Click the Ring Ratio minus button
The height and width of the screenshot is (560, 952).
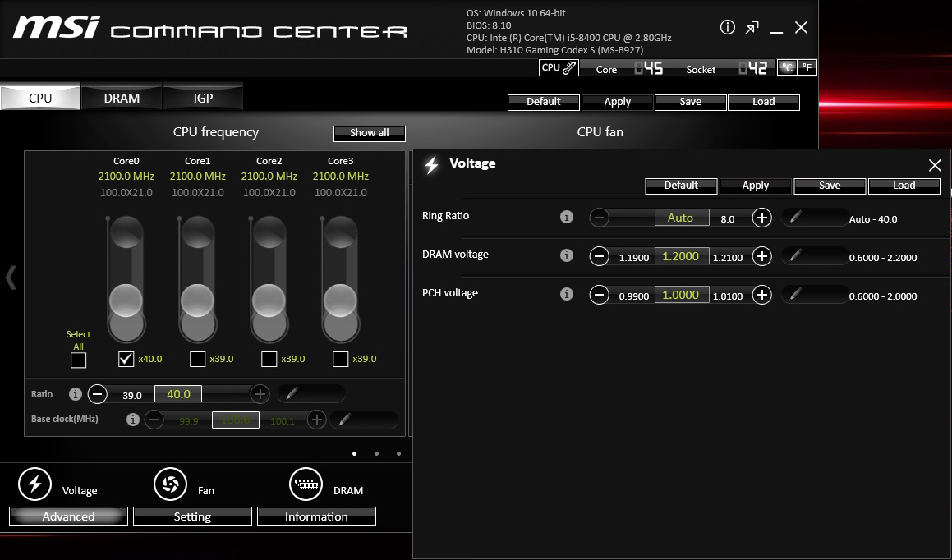point(600,218)
